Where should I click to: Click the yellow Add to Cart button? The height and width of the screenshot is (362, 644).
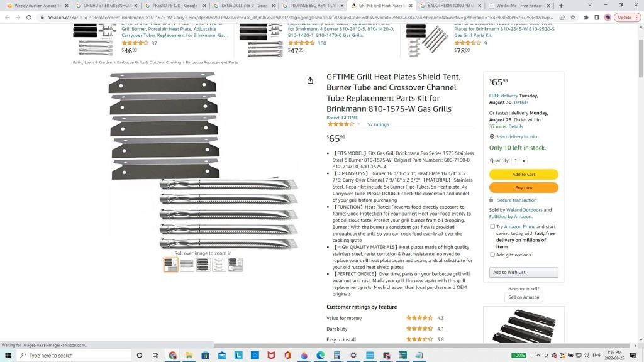pyautogui.click(x=524, y=175)
